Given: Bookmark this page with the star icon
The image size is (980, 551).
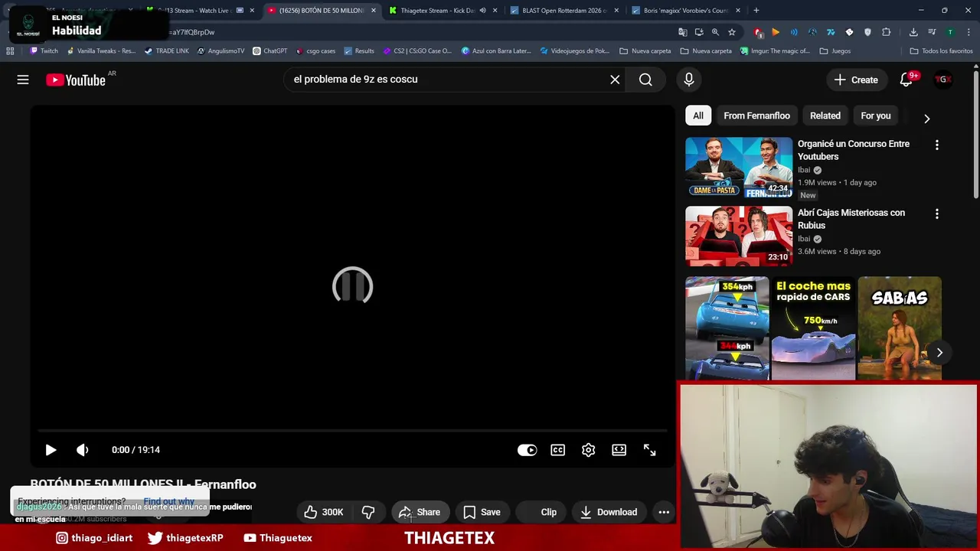Looking at the screenshot, I should tap(732, 32).
